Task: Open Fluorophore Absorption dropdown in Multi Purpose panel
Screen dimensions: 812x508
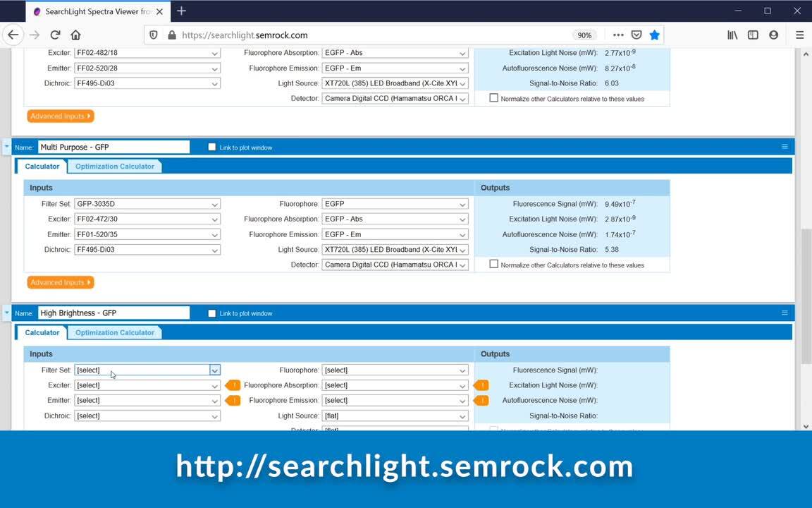Action: [x=395, y=219]
